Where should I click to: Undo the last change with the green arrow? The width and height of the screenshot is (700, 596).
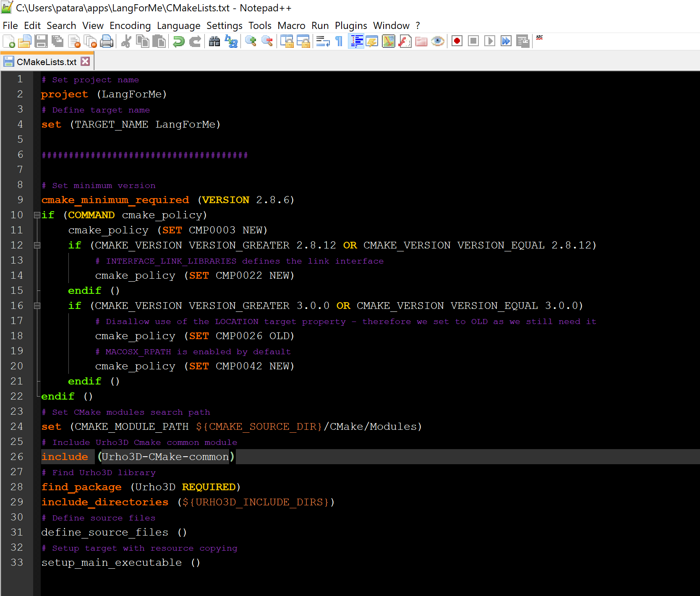point(179,41)
